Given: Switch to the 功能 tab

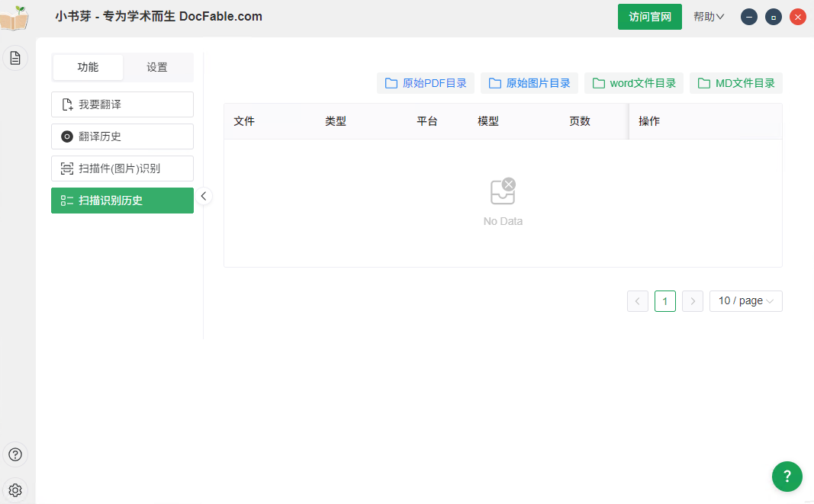Looking at the screenshot, I should (88, 67).
